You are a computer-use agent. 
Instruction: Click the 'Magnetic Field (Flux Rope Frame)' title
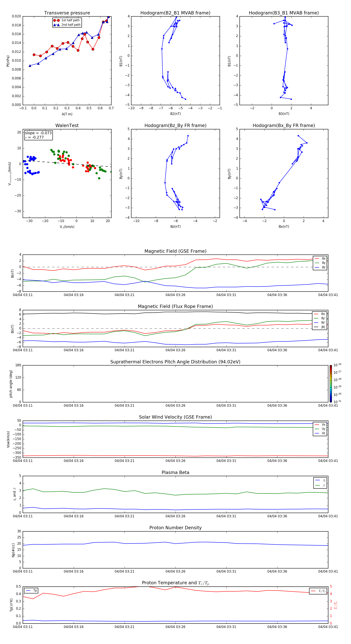pyautogui.click(x=175, y=307)
